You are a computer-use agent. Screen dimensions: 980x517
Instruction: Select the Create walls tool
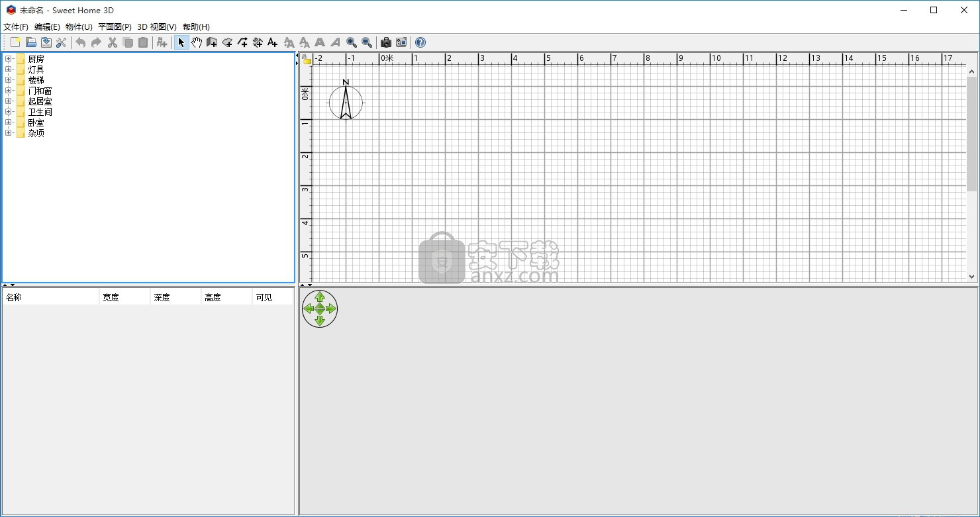(x=212, y=42)
